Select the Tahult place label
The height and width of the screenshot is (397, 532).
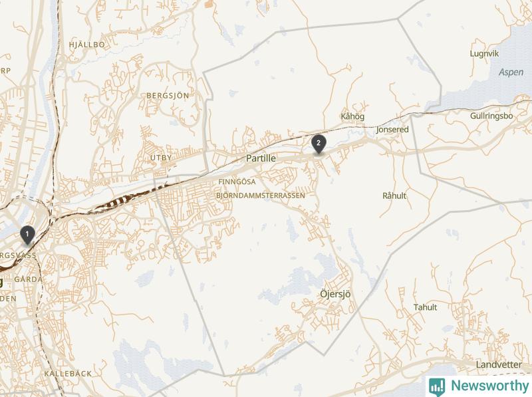(425, 307)
